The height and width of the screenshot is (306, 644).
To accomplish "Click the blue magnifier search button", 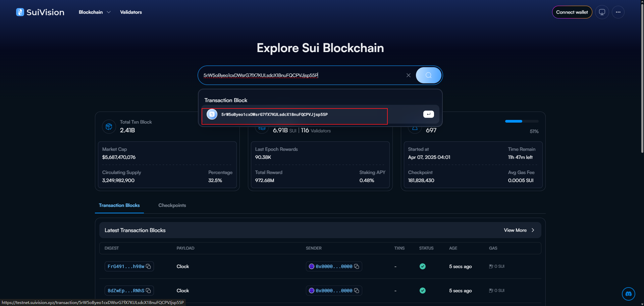I will (428, 75).
